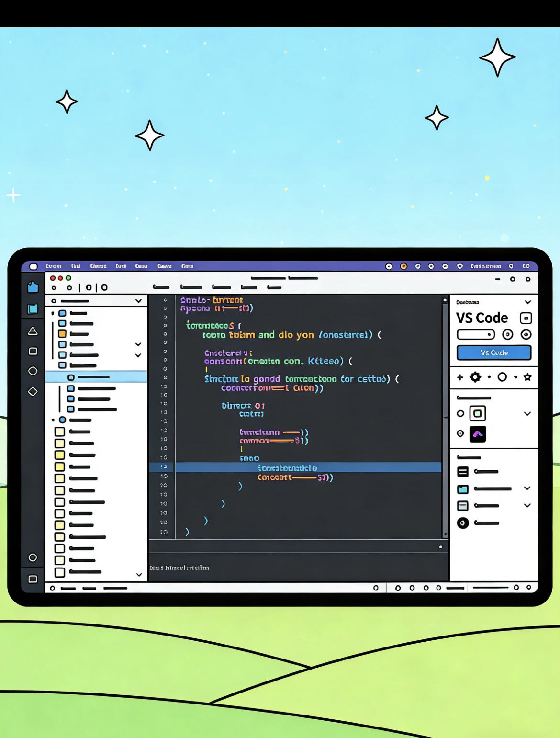The image size is (560, 738).
Task: Open the purple logo tile on black background
Action: [x=477, y=434]
